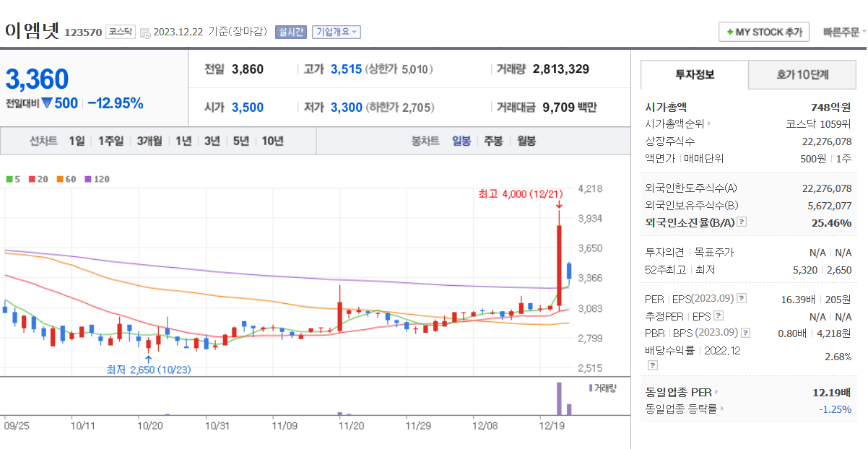Screen dimensions: 868x449
Task: Select the 1주일 line chart period
Action: point(110,141)
